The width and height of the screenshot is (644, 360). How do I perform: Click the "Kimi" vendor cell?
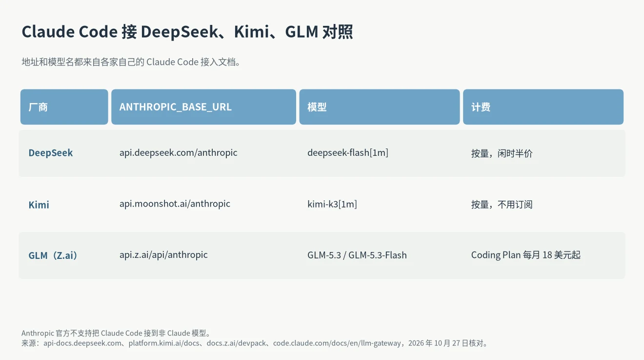pyautogui.click(x=39, y=205)
